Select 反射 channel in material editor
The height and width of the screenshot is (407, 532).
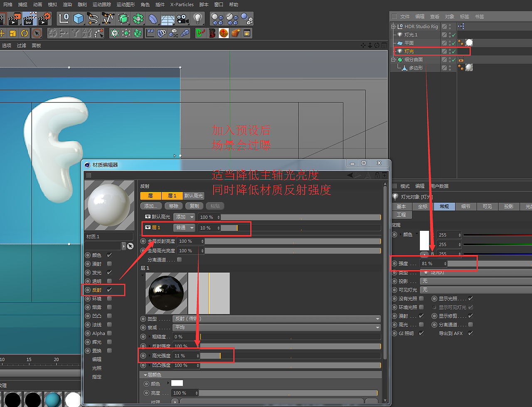[x=97, y=290]
